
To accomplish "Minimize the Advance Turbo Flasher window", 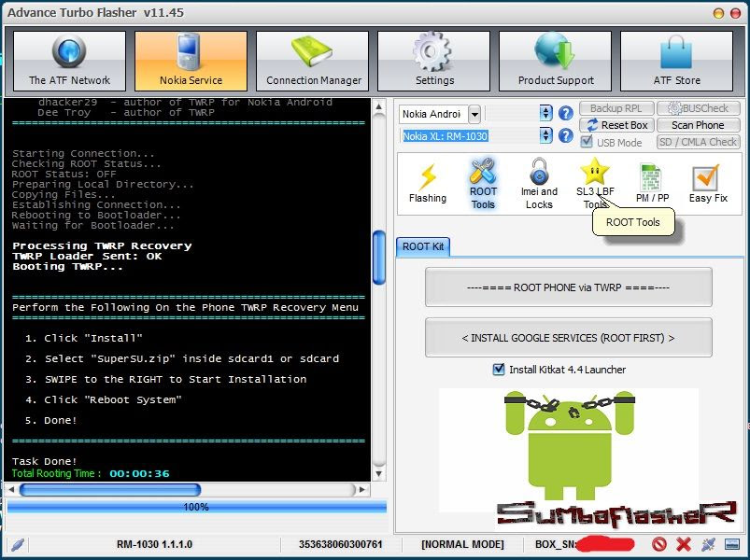I will (718, 13).
